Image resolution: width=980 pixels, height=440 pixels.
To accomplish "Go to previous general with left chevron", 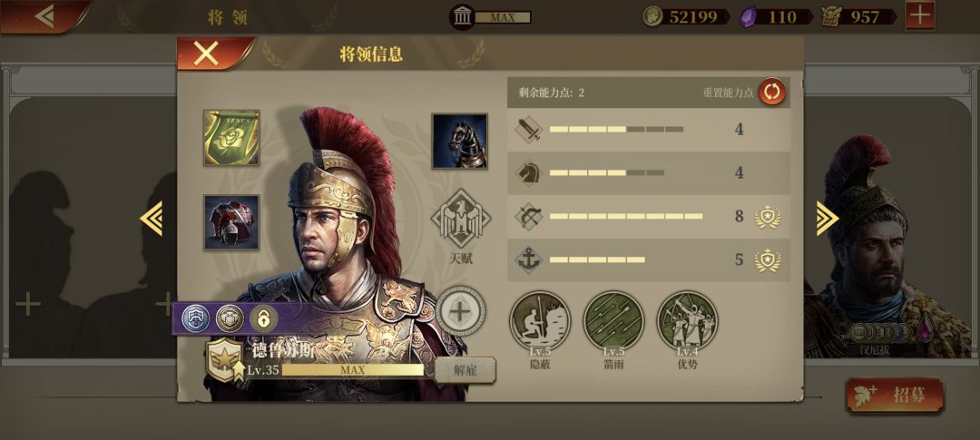I will [x=152, y=218].
